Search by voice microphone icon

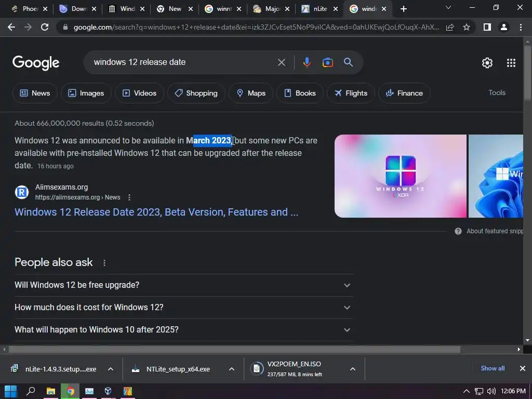307,62
